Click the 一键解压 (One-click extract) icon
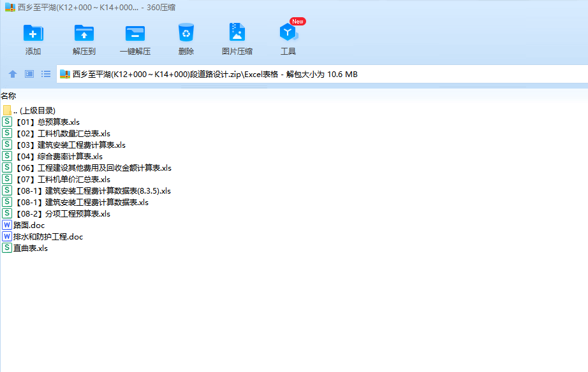 [x=135, y=33]
